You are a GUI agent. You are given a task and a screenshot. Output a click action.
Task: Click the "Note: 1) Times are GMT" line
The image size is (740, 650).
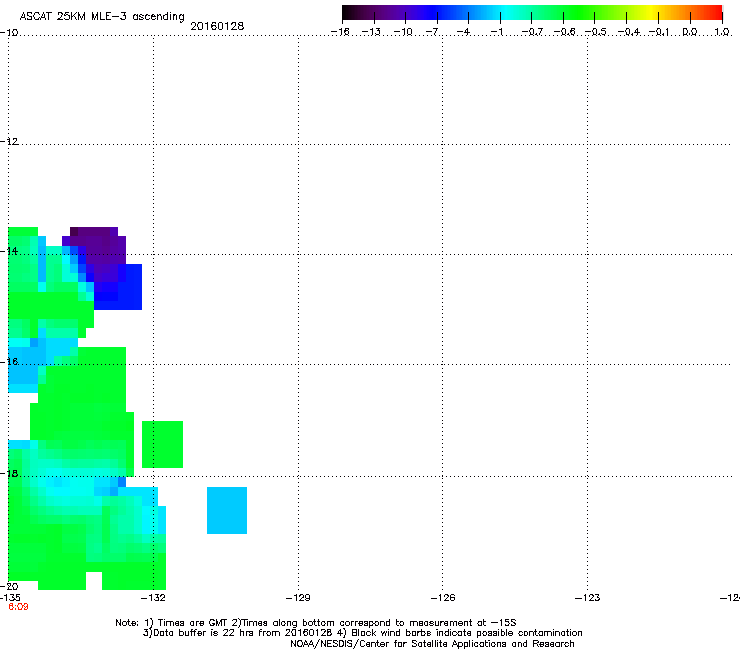tap(316, 623)
